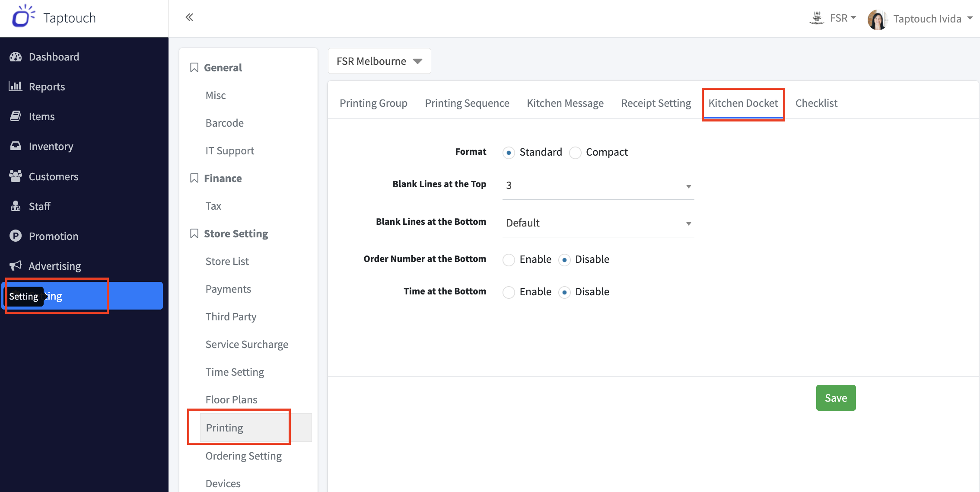Open the FSR account dropdown
The image size is (980, 492).
pos(843,18)
